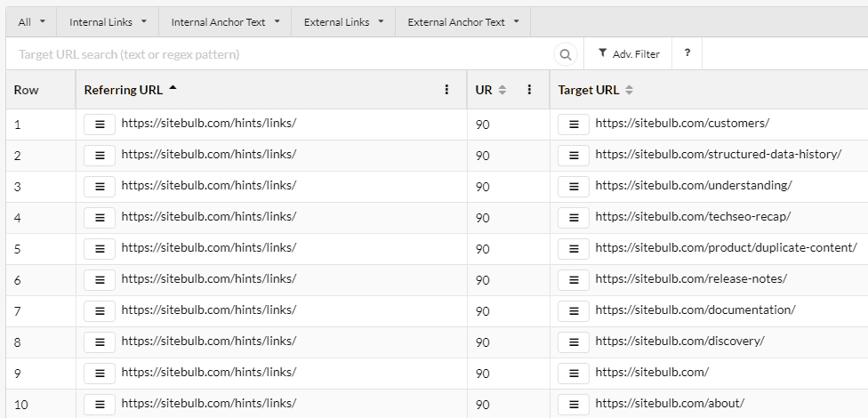Click the target URL sitebulb.com/structured-data-history/
The image size is (868, 418).
point(719,155)
